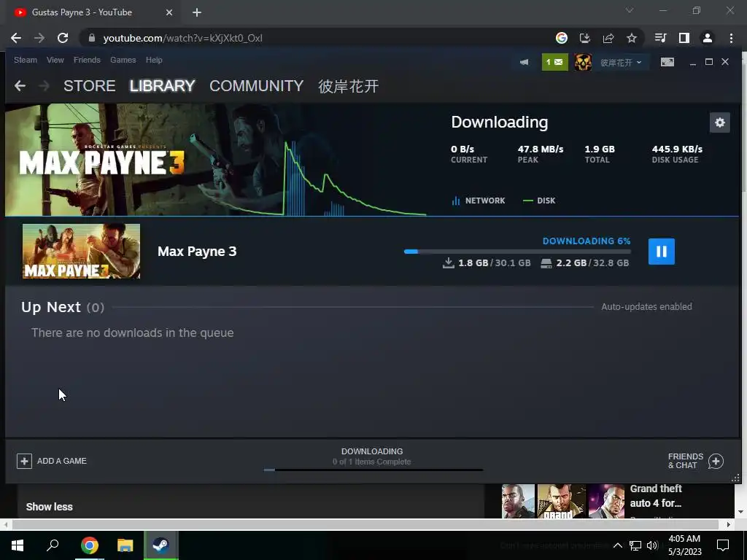
Task: Click the Google icon in address bar
Action: [x=562, y=38]
